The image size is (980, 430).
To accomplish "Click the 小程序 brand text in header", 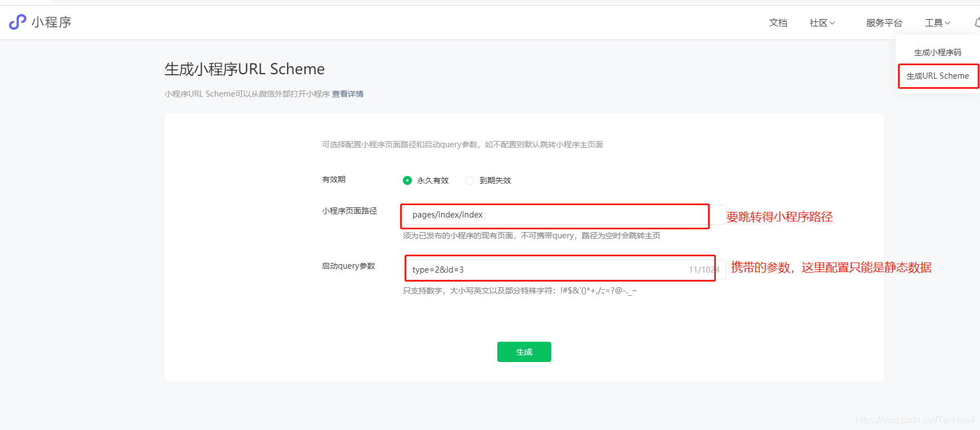I will [51, 22].
